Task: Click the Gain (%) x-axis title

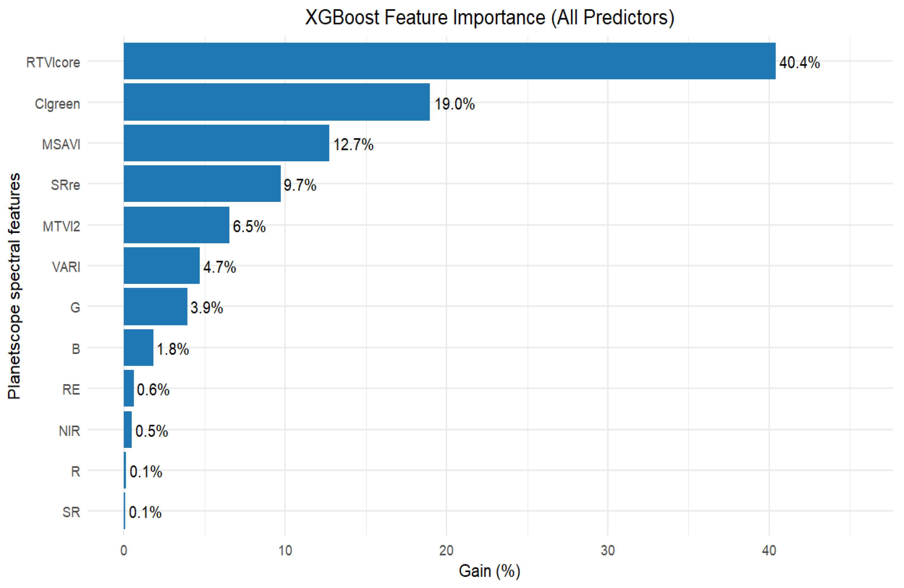Action: 489,571
